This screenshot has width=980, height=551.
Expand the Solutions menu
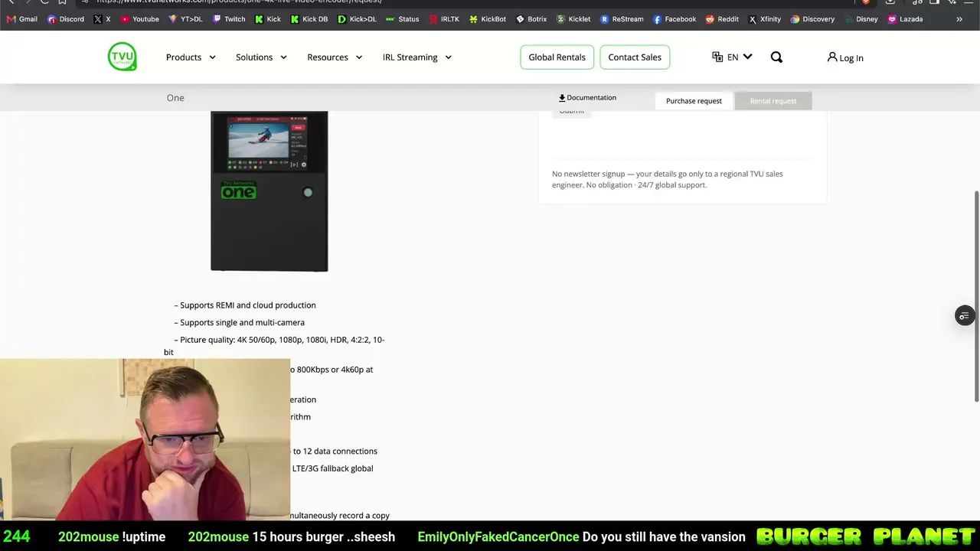point(261,57)
